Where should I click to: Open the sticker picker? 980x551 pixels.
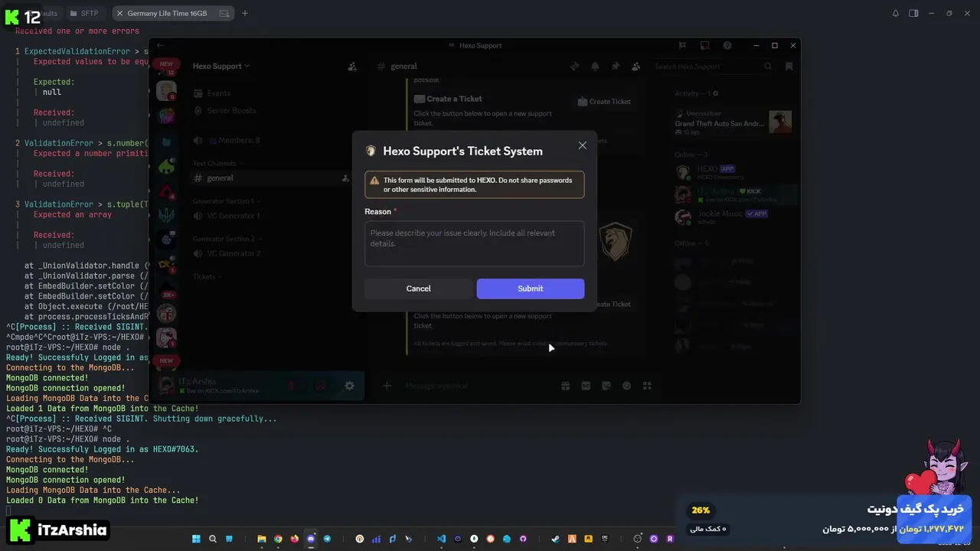pos(606,386)
